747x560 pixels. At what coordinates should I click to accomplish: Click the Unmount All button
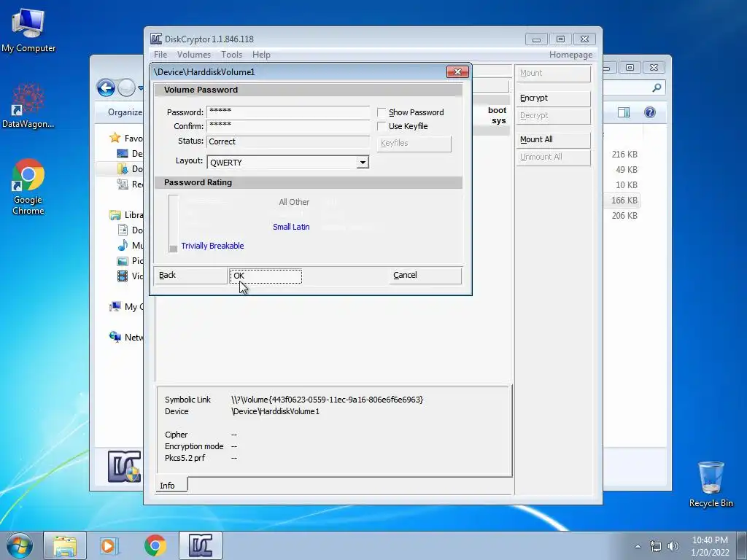(553, 157)
